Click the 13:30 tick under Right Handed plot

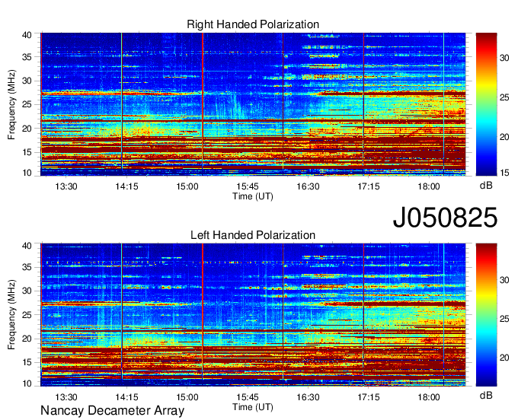[x=66, y=186]
